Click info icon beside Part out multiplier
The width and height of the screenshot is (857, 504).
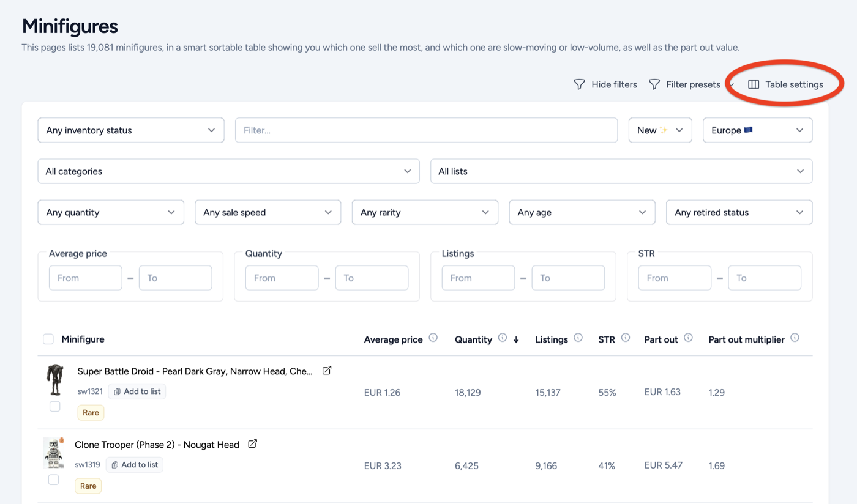click(795, 338)
